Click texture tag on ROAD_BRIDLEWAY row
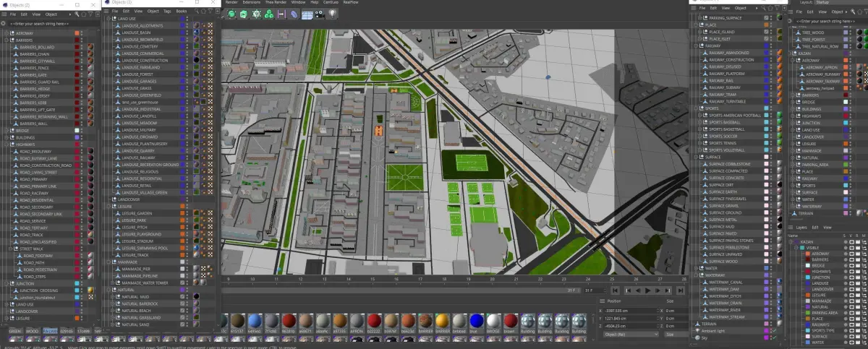The height and width of the screenshot is (349, 868). pos(90,151)
